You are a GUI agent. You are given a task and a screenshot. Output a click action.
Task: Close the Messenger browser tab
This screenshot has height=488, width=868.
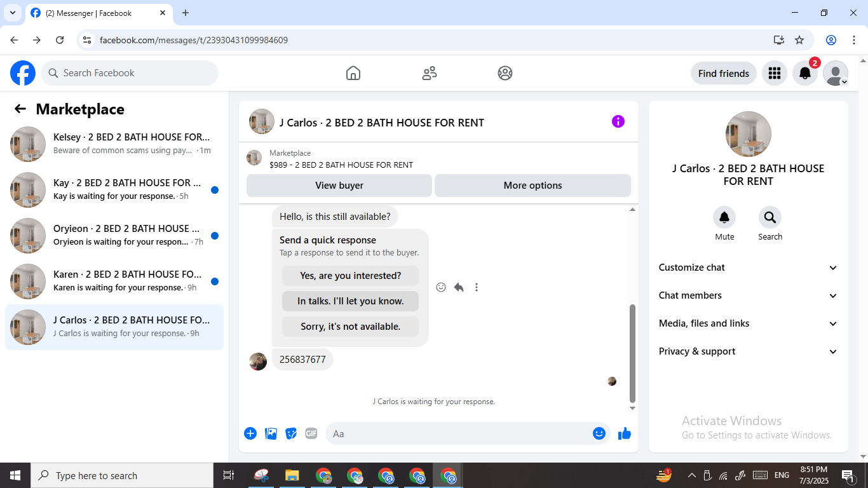tap(163, 13)
